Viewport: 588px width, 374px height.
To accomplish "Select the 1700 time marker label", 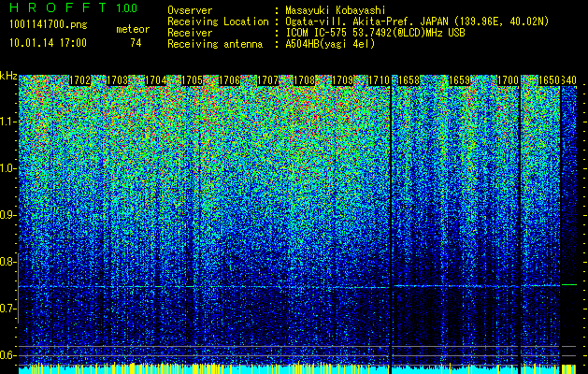I will pyautogui.click(x=508, y=80).
